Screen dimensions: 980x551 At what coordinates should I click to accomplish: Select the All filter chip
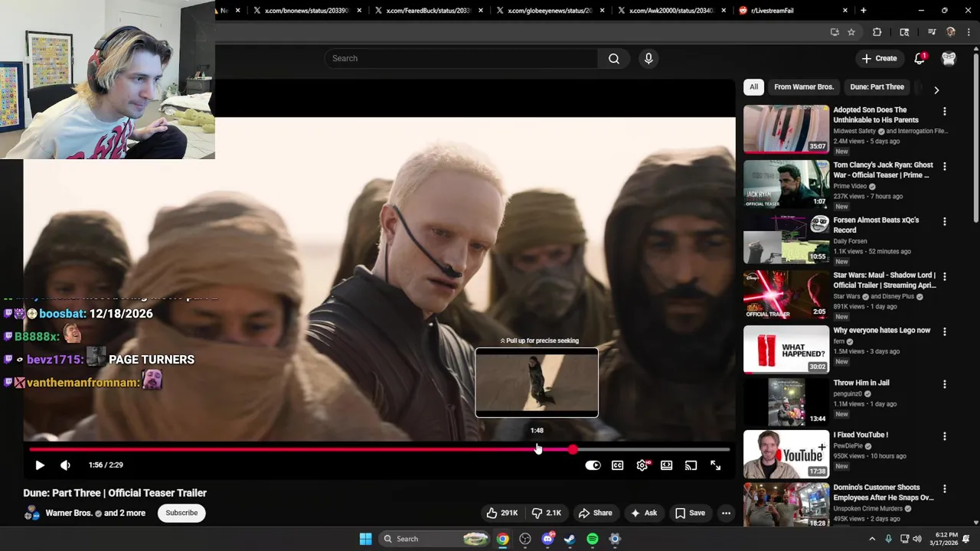[x=753, y=86]
